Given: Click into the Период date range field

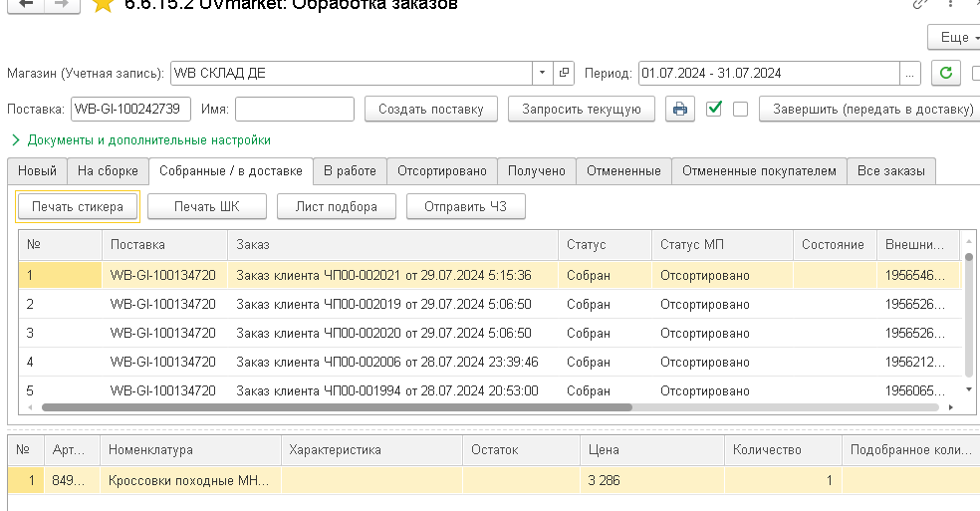Looking at the screenshot, I should pos(769,73).
